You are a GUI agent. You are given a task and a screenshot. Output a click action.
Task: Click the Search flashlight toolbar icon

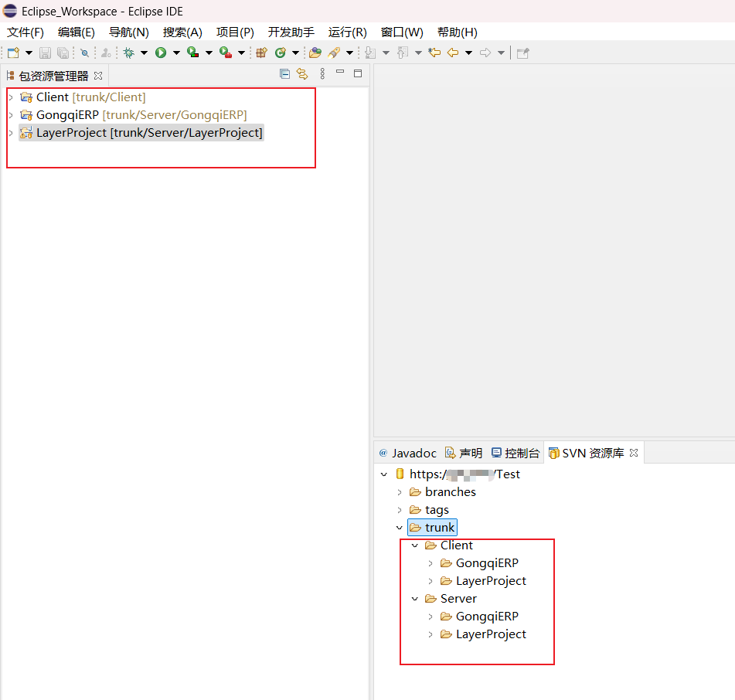tap(334, 53)
